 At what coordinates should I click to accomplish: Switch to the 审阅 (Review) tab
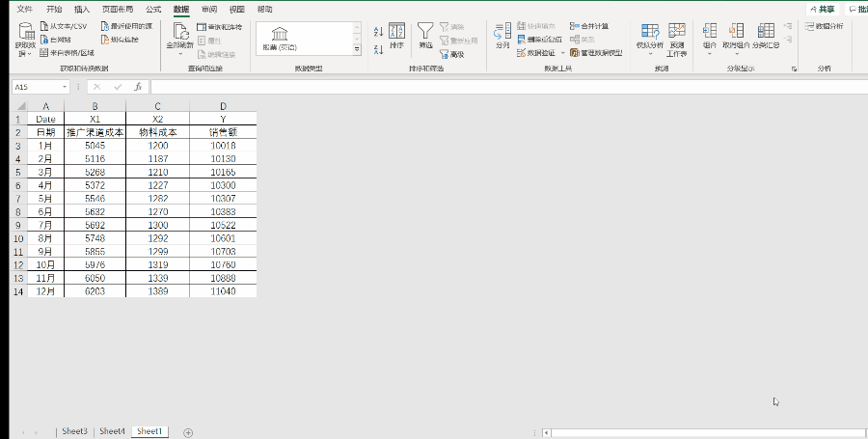coord(209,10)
